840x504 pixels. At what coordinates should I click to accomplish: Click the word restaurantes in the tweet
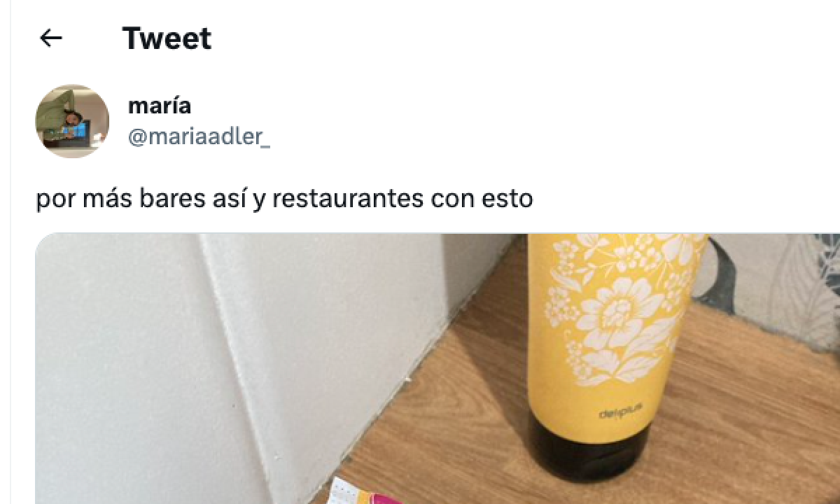tap(347, 199)
